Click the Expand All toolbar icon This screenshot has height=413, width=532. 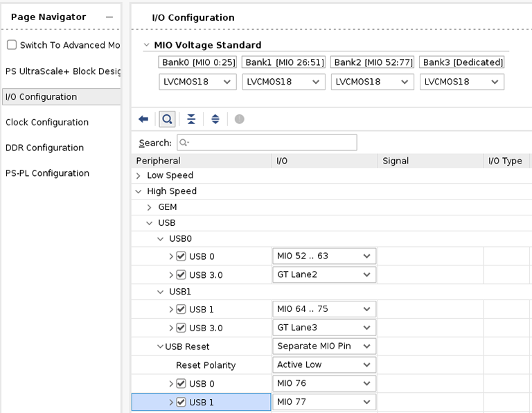(215, 119)
